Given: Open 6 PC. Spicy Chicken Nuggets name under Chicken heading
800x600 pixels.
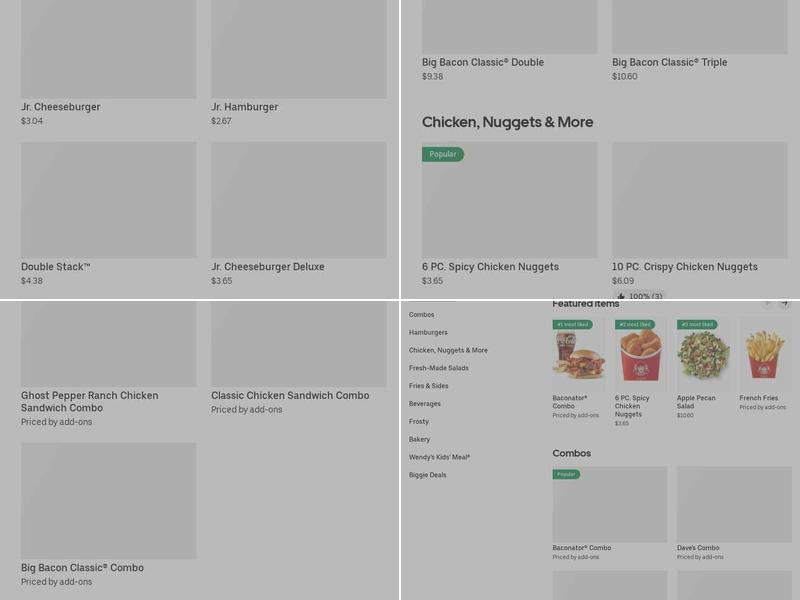Looking at the screenshot, I should (490, 267).
